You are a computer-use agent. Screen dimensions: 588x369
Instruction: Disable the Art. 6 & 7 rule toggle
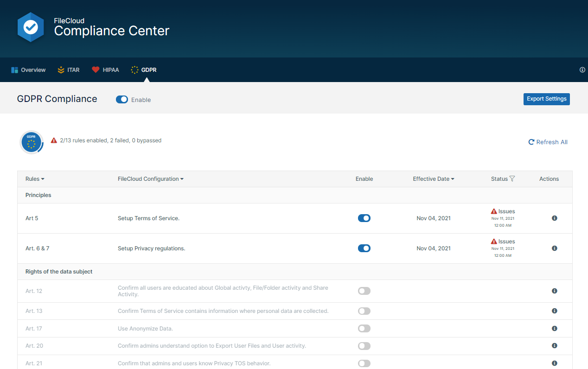[364, 248]
